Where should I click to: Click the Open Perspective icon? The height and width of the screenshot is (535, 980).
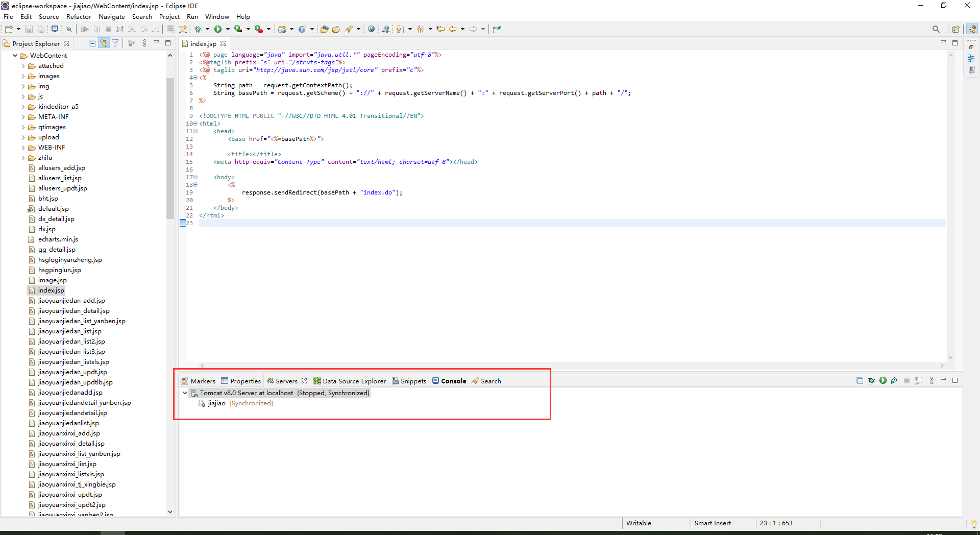(956, 29)
